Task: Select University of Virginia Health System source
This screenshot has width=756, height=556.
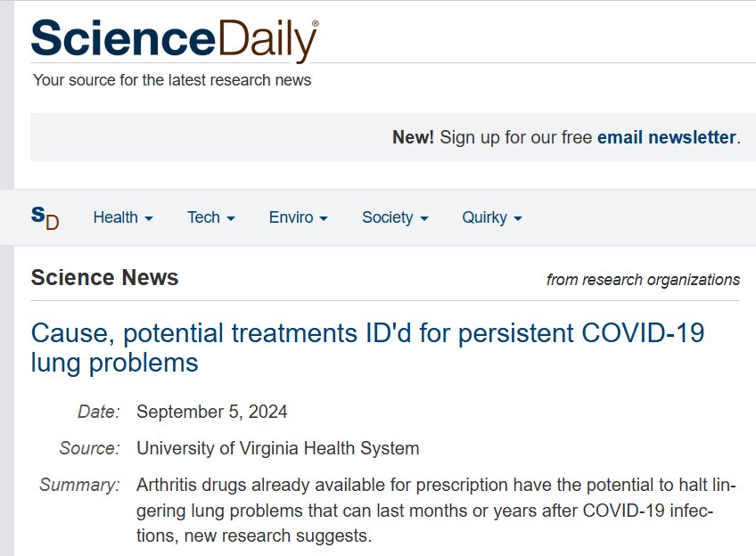Action: tap(277, 448)
